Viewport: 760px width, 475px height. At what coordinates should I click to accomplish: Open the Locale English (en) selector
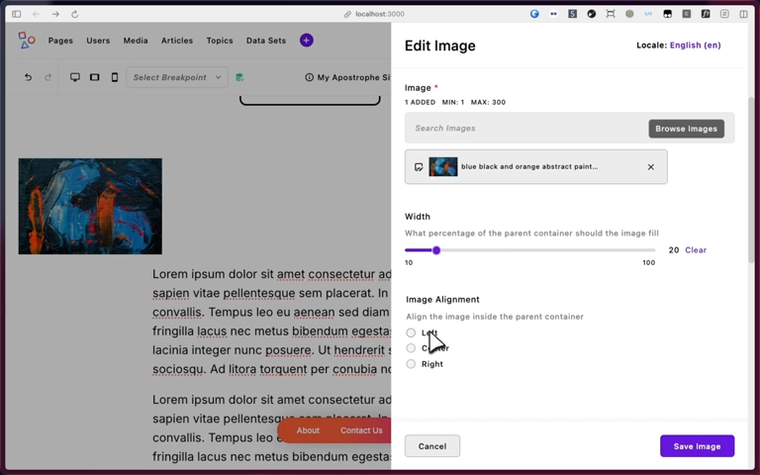695,45
